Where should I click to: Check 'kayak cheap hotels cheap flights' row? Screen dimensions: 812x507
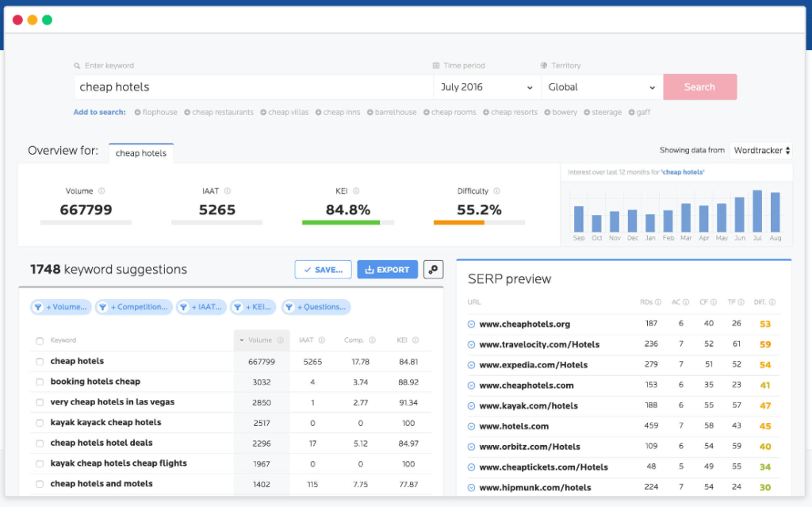[40, 464]
